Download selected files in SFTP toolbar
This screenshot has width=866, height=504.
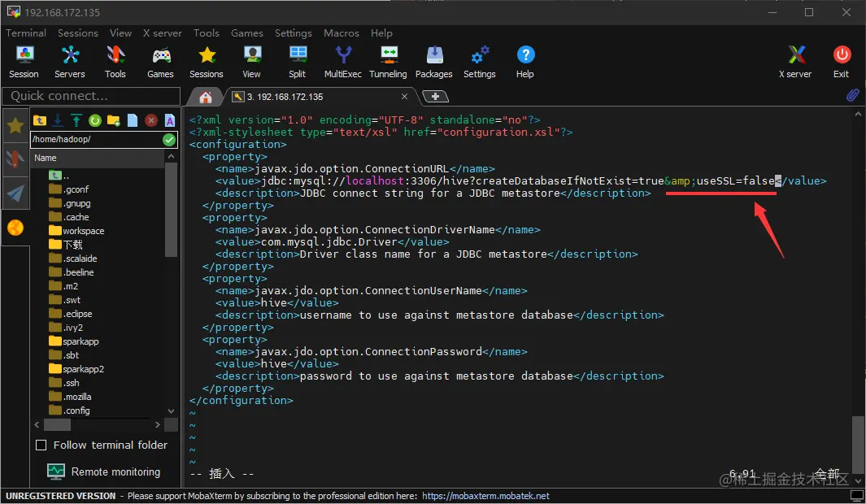(58, 119)
